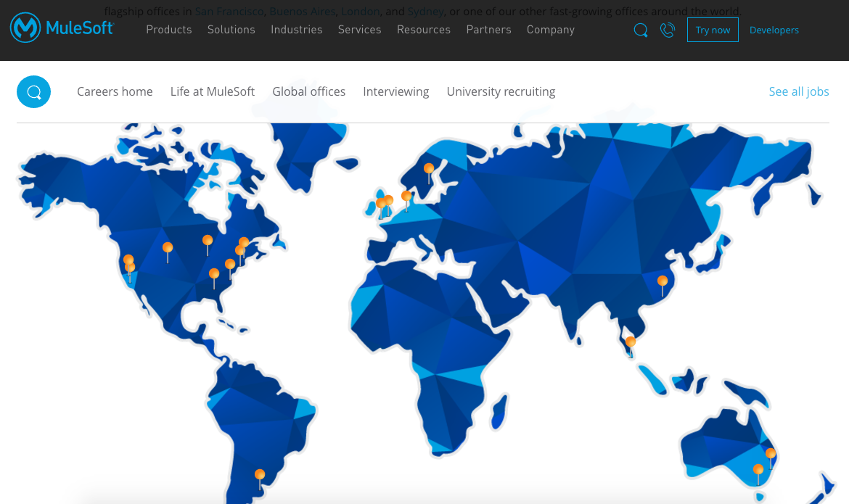The height and width of the screenshot is (504, 849).
Task: Click the office pin in Scandinavia
Action: point(428,169)
